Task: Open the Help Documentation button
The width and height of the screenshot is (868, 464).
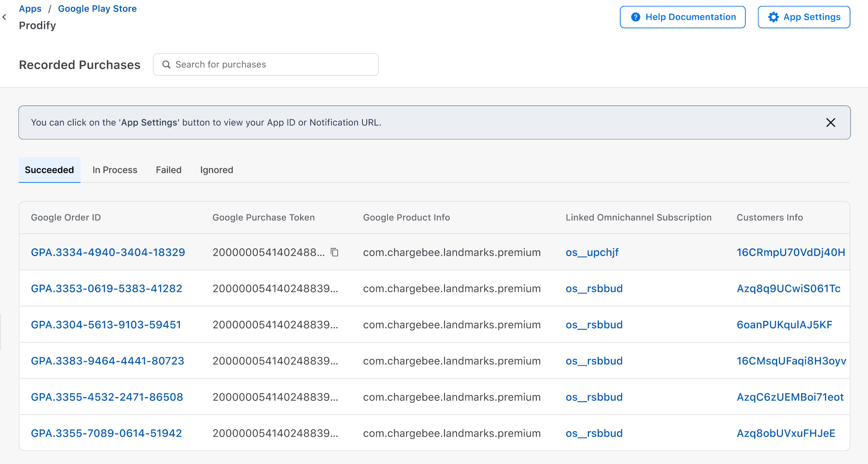Action: 682,17
